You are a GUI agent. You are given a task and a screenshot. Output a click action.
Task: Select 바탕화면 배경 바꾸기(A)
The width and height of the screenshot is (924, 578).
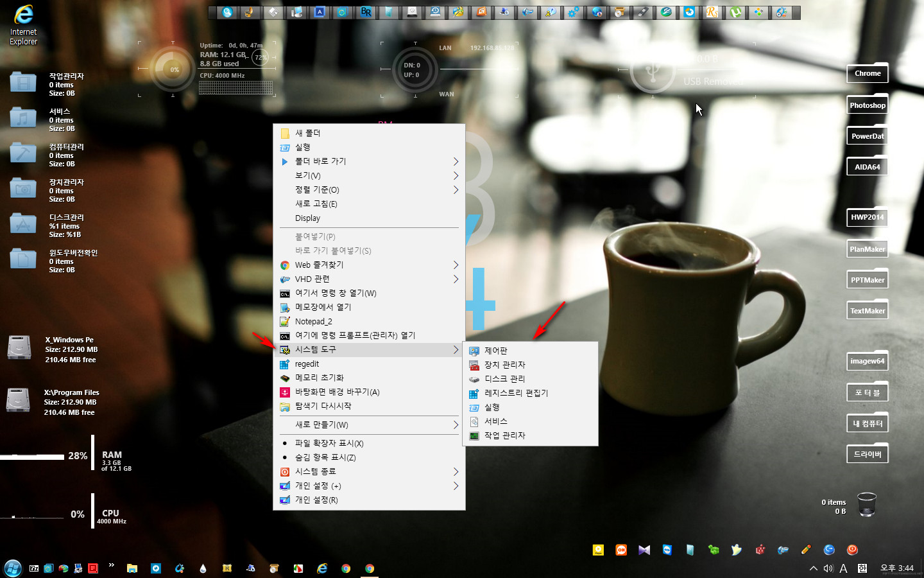(x=369, y=392)
